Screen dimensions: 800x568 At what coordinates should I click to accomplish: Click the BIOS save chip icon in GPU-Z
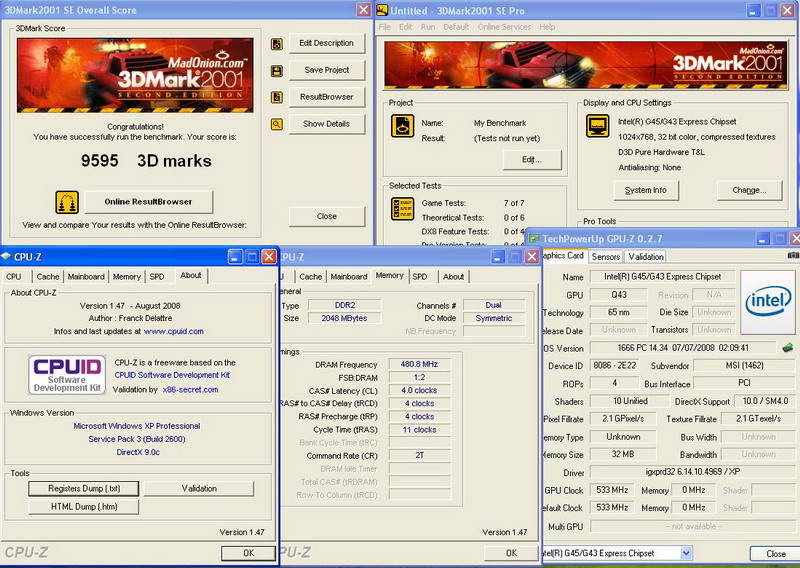(x=787, y=348)
